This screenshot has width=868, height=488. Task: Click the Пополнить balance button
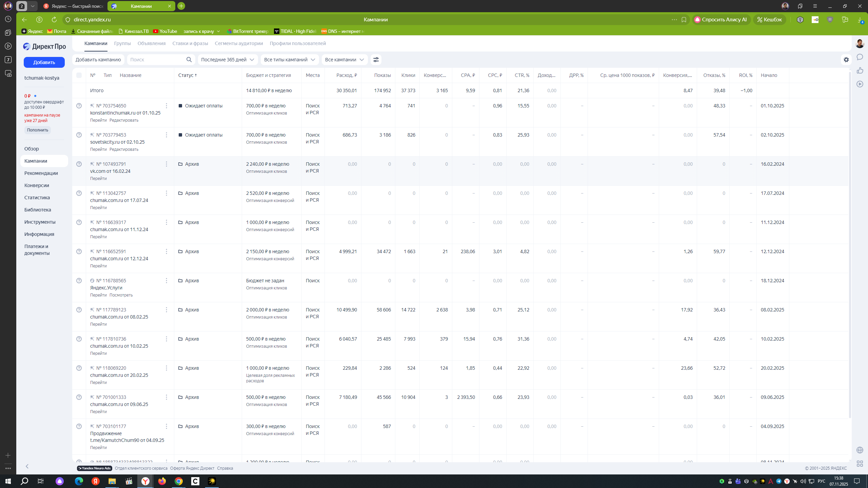38,130
